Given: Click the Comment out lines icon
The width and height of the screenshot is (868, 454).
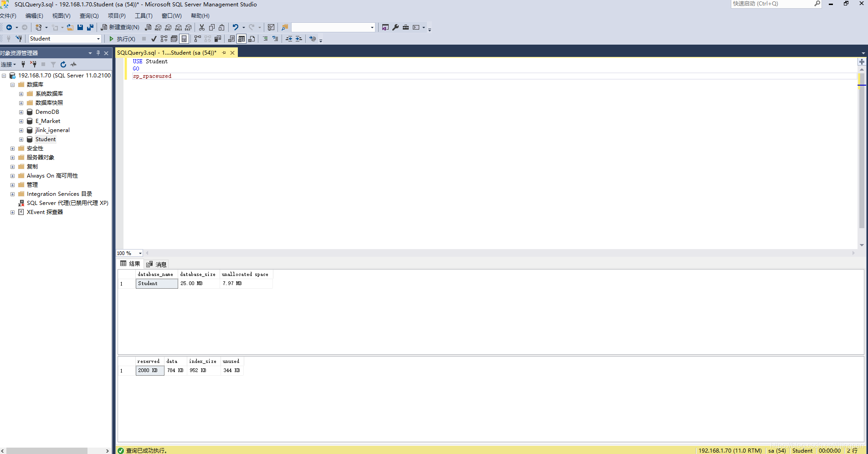Looking at the screenshot, I should [x=265, y=39].
